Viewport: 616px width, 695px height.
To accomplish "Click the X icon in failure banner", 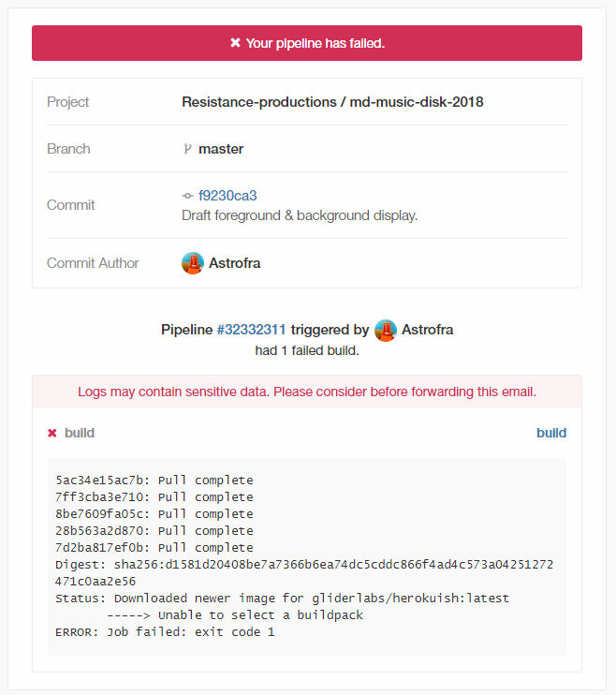I will [235, 43].
